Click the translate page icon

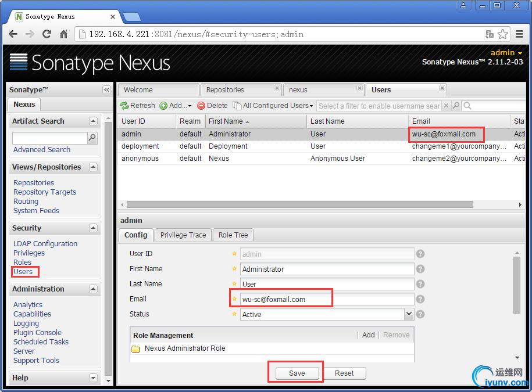pos(489,34)
